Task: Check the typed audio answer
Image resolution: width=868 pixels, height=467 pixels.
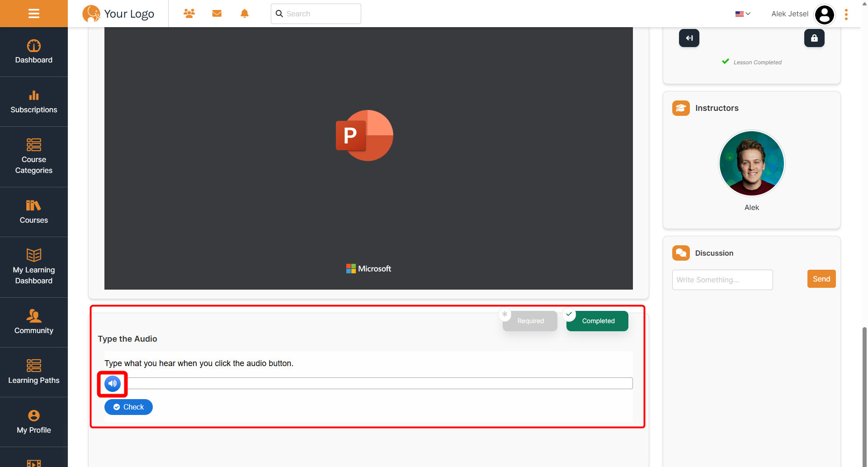Action: (x=128, y=407)
